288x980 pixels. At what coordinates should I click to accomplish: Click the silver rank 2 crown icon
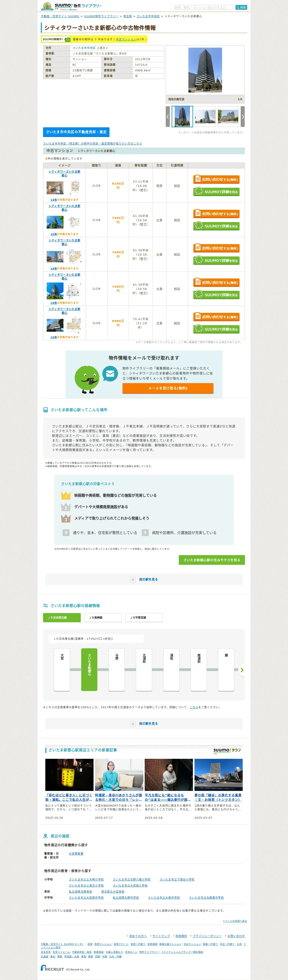pos(66,507)
